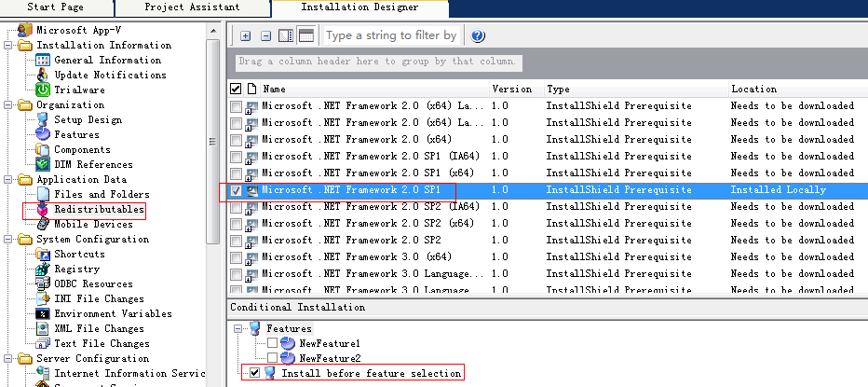The width and height of the screenshot is (868, 387).
Task: Open the Update Notifications icon
Action: (43, 75)
